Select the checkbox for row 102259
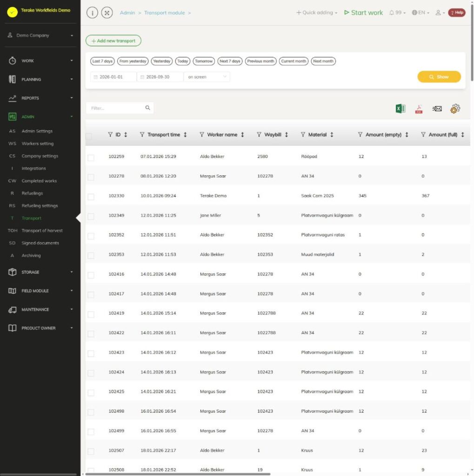 pyautogui.click(x=91, y=158)
